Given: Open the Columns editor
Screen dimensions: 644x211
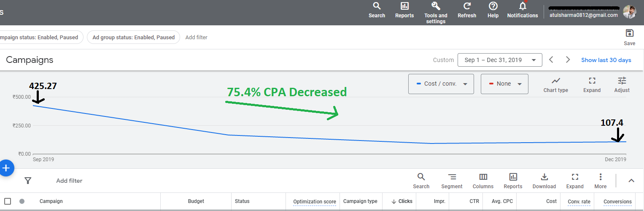Looking at the screenshot, I should click(x=483, y=177).
